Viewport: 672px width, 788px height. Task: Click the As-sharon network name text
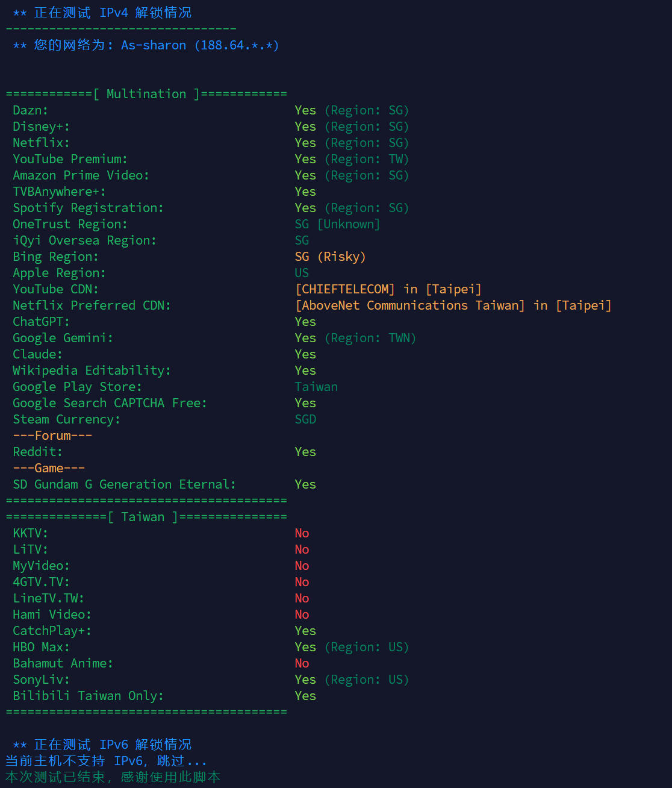[154, 45]
